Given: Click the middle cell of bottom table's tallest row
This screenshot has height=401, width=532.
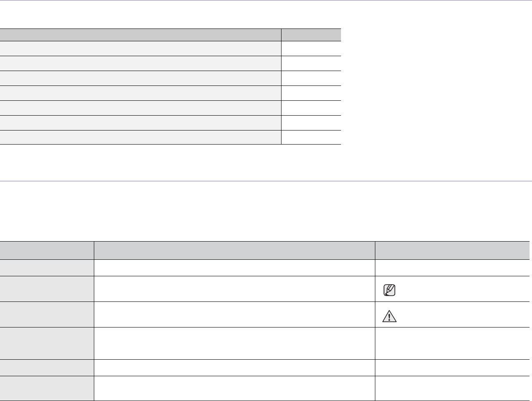Looking at the screenshot, I should pos(234,343).
